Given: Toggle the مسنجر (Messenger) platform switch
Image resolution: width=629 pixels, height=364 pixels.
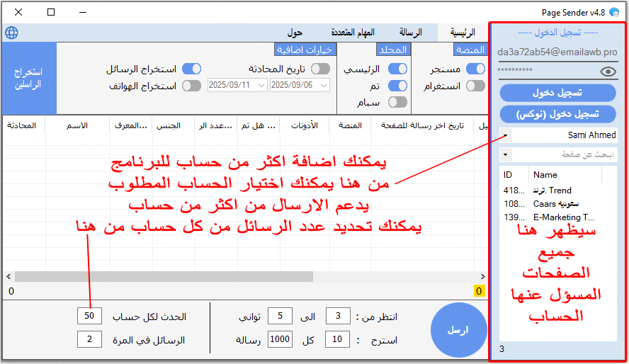Looking at the screenshot, I should [475, 69].
